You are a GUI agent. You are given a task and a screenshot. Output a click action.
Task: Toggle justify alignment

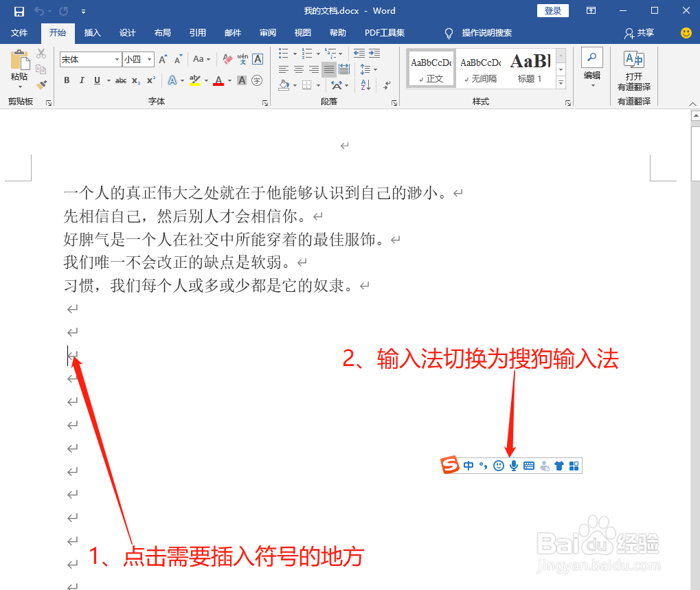(x=329, y=69)
